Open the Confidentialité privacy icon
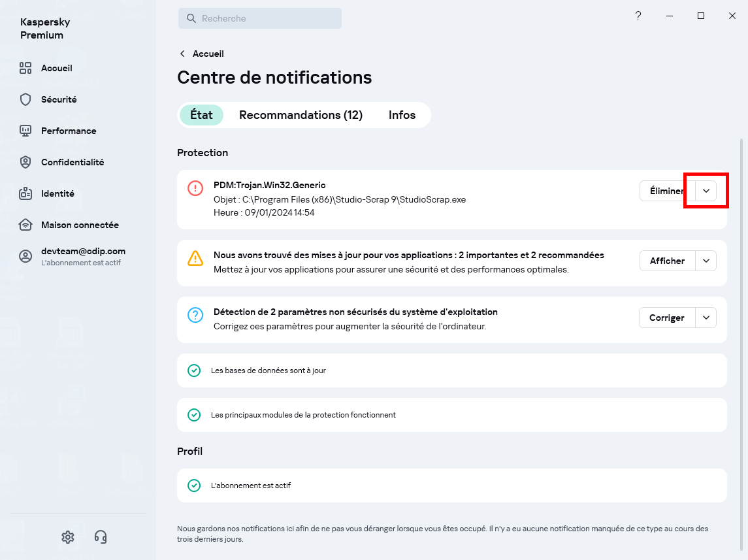The height and width of the screenshot is (560, 748). pyautogui.click(x=25, y=162)
